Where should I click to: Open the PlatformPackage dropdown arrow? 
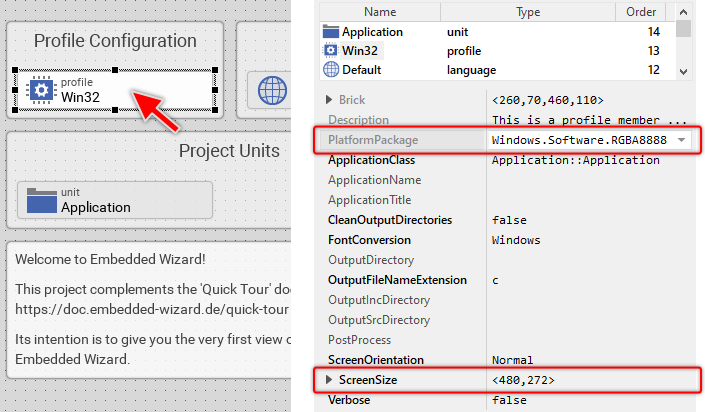click(682, 140)
